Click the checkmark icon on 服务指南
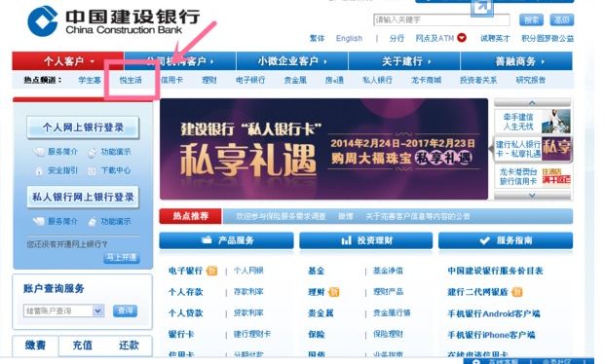Image resolution: width=605 pixels, height=364 pixels. (484, 240)
